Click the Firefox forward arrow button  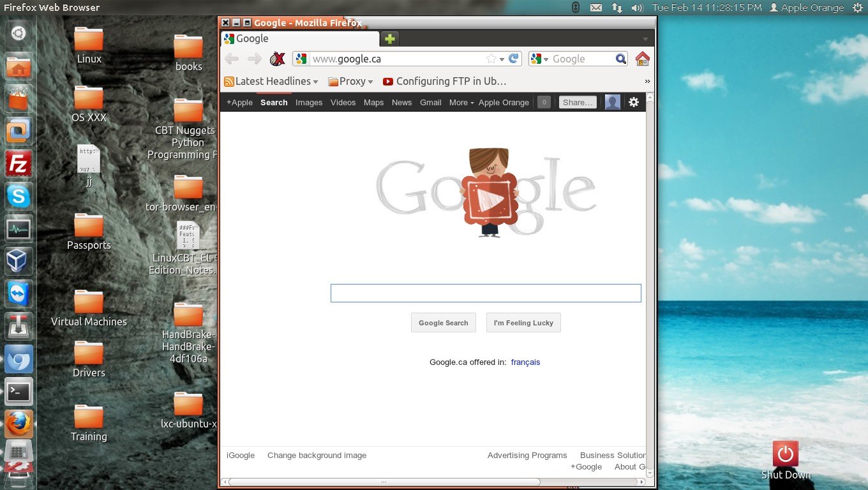pos(254,59)
